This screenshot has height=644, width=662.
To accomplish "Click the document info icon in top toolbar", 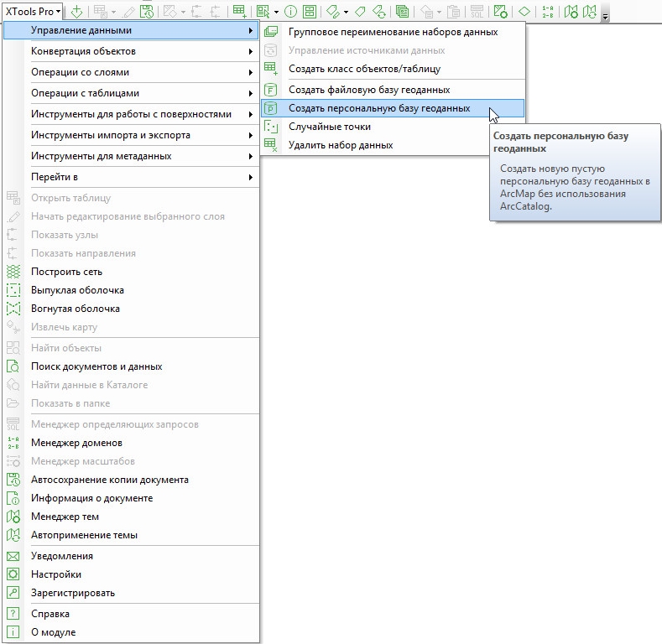I will pyautogui.click(x=291, y=11).
